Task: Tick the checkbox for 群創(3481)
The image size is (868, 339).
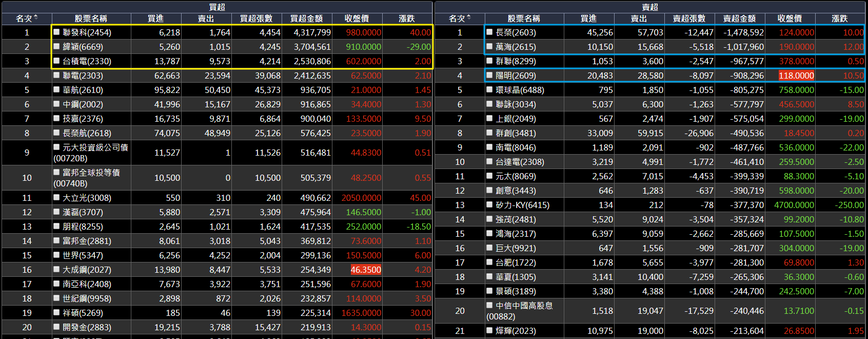Action: pos(490,133)
